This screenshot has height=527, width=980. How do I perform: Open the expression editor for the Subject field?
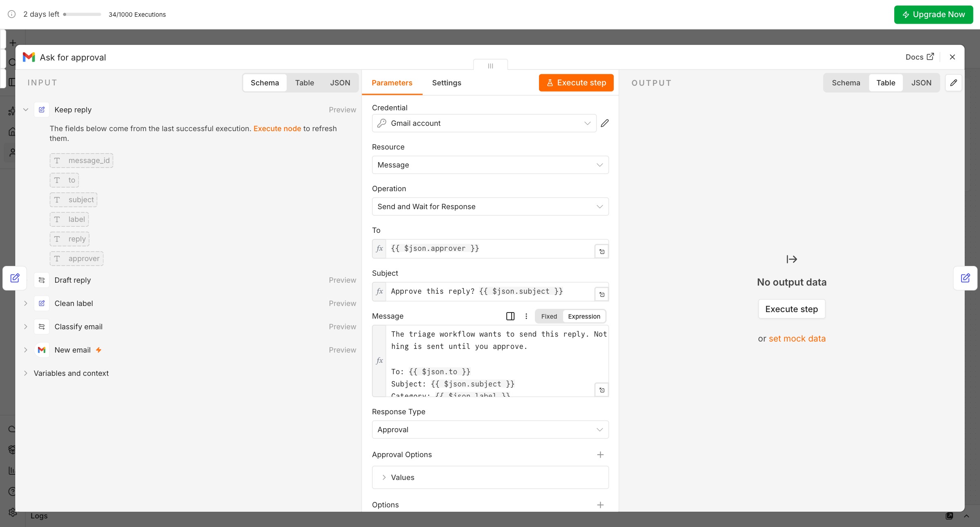point(602,295)
